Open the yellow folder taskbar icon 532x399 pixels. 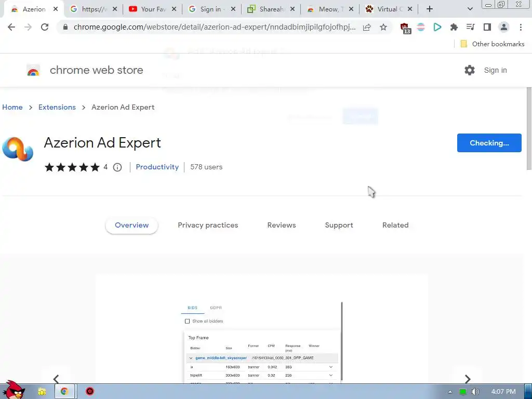[42, 392]
